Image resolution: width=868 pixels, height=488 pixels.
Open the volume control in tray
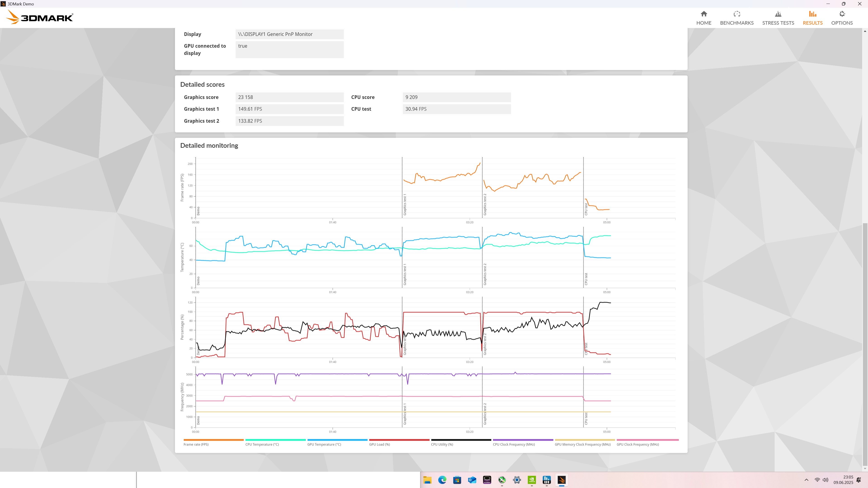pos(825,480)
